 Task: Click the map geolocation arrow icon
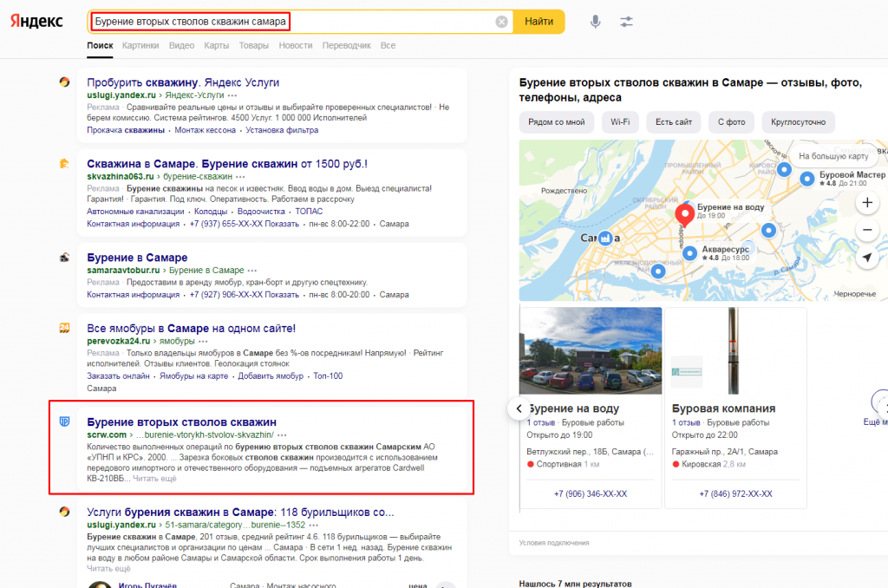[x=867, y=258]
